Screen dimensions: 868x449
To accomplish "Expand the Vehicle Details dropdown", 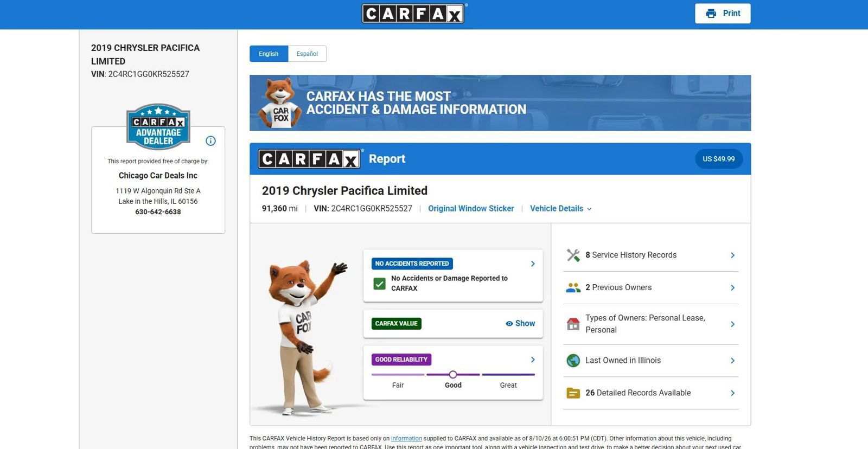I will pyautogui.click(x=561, y=209).
